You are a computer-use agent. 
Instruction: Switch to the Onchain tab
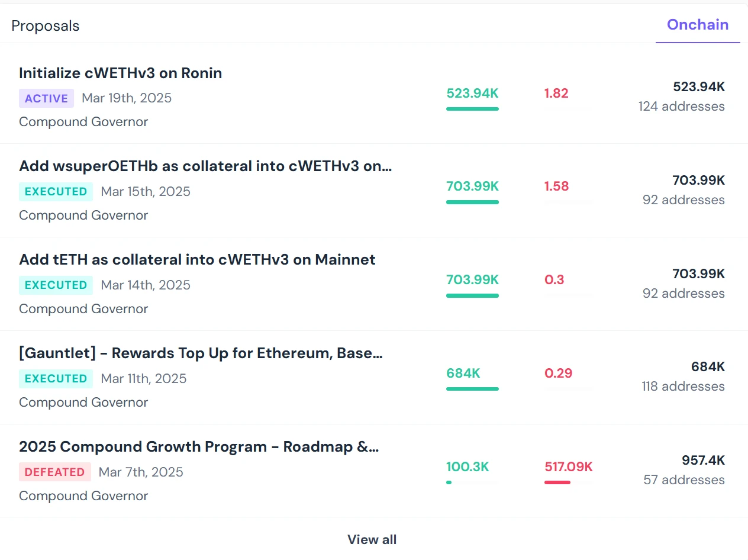pos(697,25)
